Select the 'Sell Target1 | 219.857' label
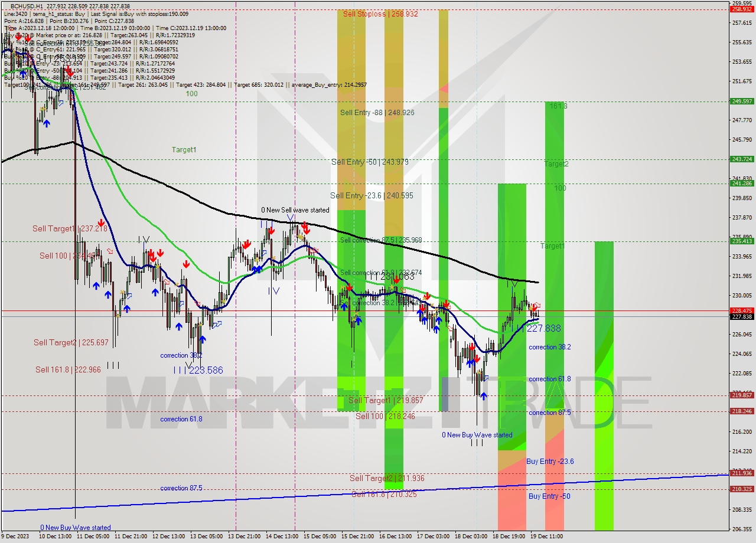756x543 pixels. (x=386, y=400)
